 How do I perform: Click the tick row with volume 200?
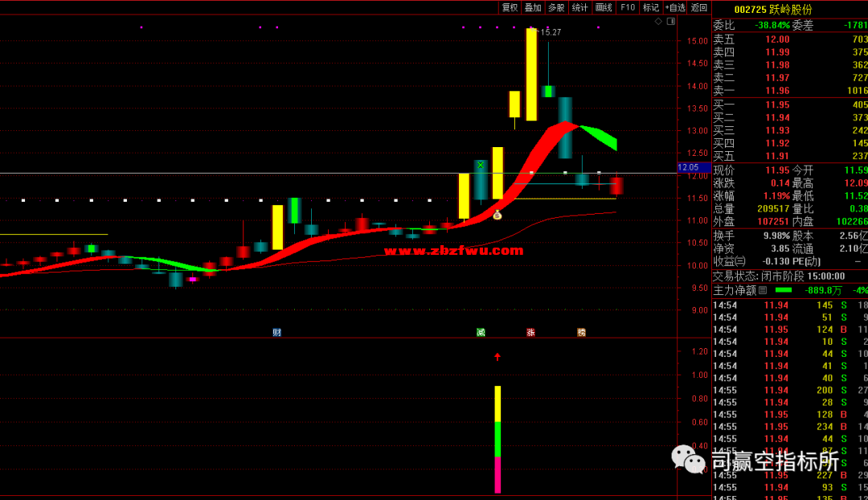point(790,391)
